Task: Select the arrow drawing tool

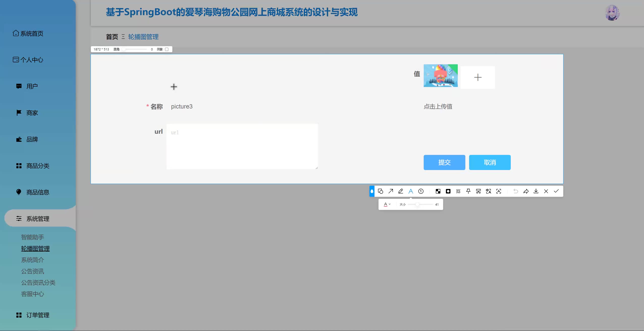Action: coord(391,191)
